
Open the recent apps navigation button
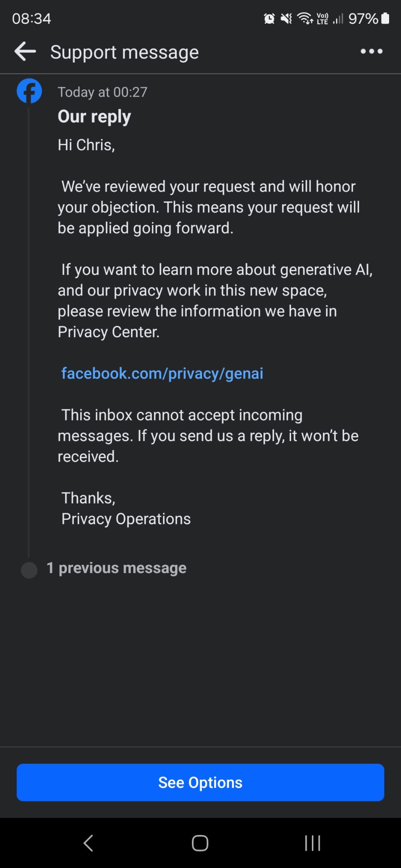pos(312,843)
